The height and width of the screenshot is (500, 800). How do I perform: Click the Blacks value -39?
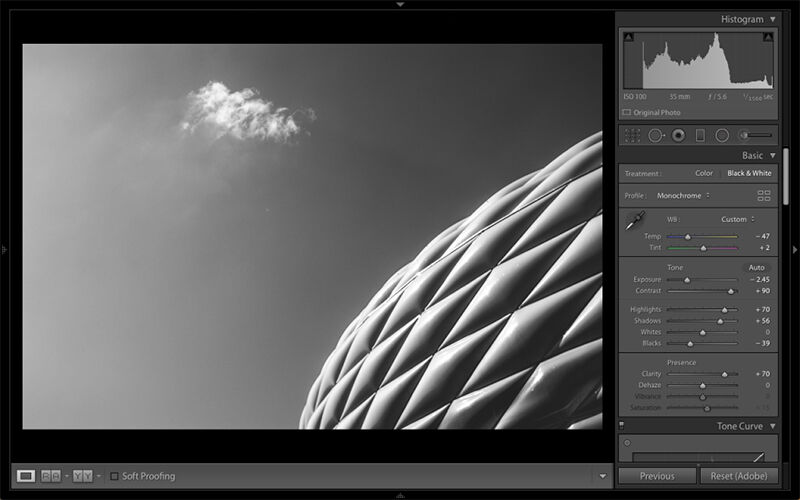[763, 343]
